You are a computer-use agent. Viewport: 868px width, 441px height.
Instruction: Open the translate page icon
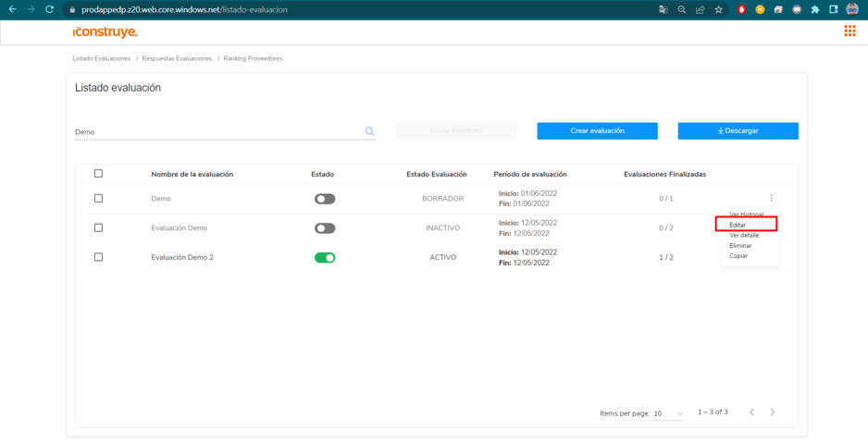663,9
